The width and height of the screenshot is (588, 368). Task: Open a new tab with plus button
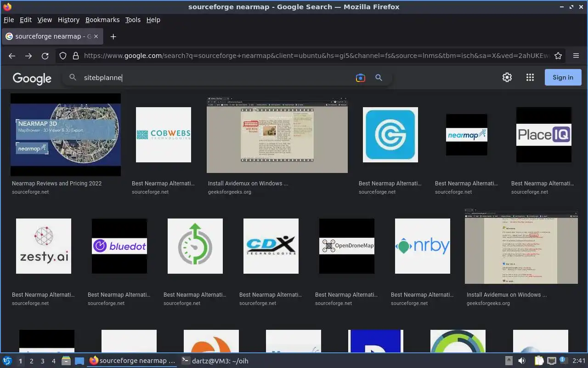click(x=113, y=36)
